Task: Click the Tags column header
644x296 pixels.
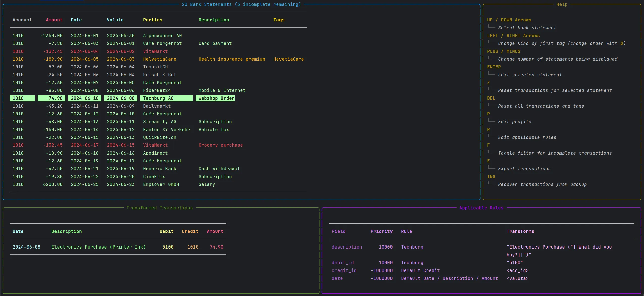Action: point(279,20)
